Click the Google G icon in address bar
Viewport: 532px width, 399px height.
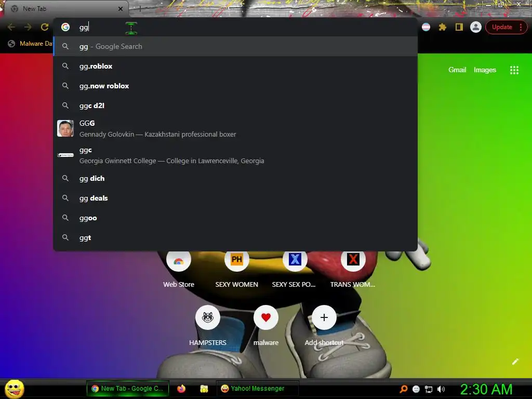tap(65, 27)
